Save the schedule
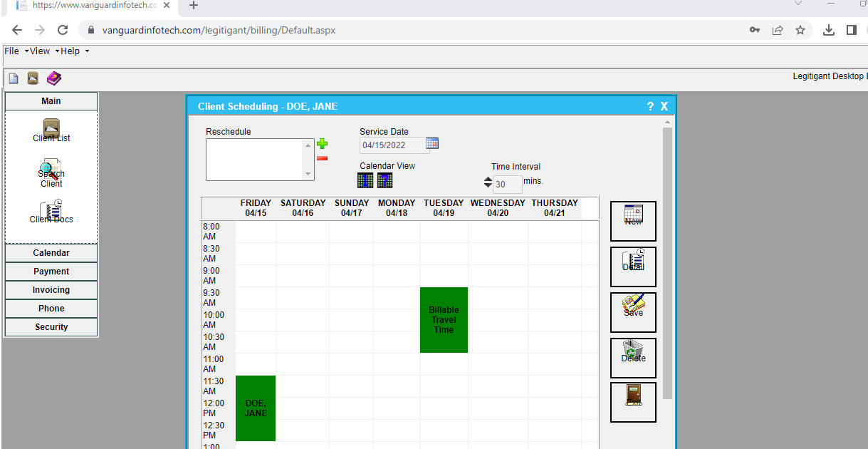This screenshot has width=868, height=449. (633, 312)
